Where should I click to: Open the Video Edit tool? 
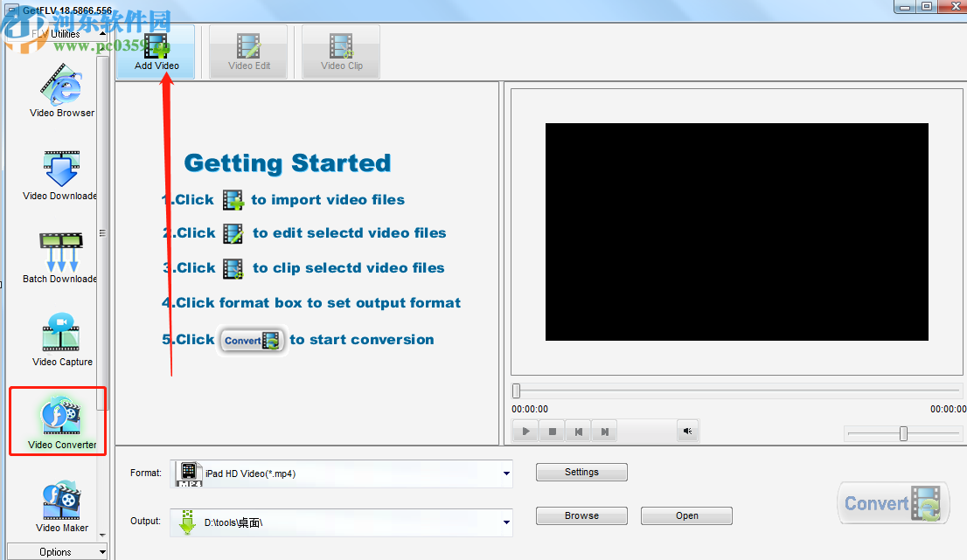(248, 52)
